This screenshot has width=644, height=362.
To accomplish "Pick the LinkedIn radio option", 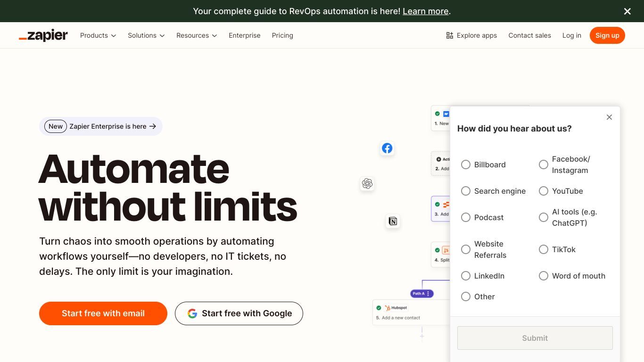I will coord(466,276).
